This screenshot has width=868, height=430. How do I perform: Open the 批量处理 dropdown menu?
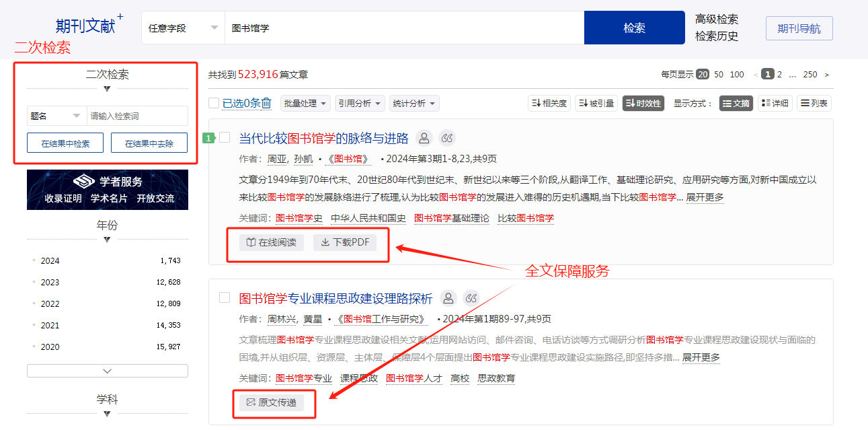click(306, 103)
